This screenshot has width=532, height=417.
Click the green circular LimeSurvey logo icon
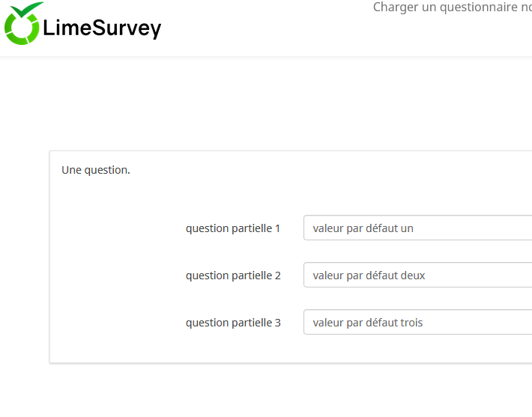[22, 29]
